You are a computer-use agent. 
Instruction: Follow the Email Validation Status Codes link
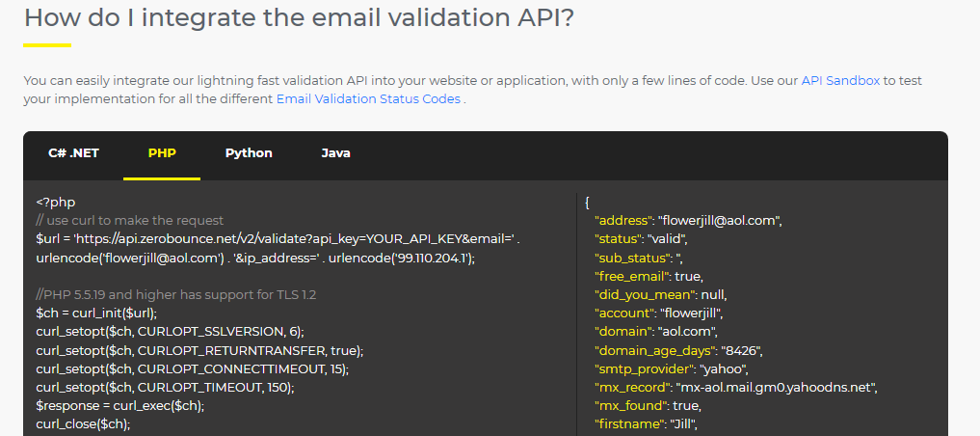point(368,99)
